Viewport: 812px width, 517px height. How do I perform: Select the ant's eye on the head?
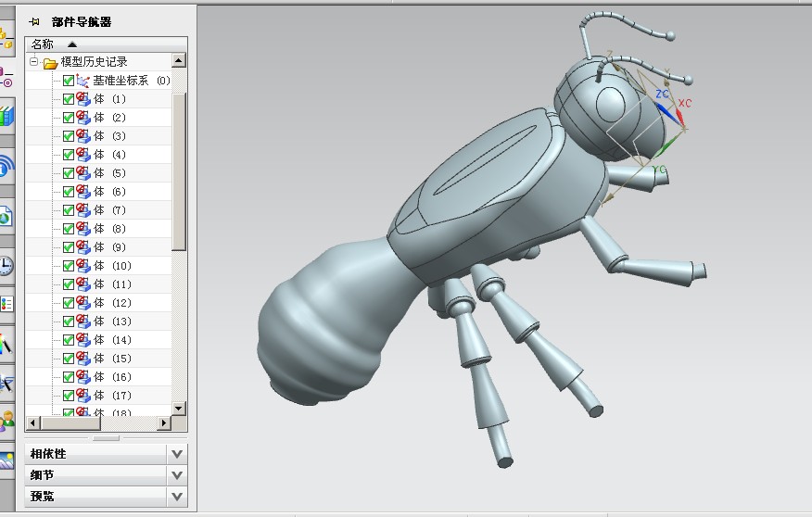611,105
